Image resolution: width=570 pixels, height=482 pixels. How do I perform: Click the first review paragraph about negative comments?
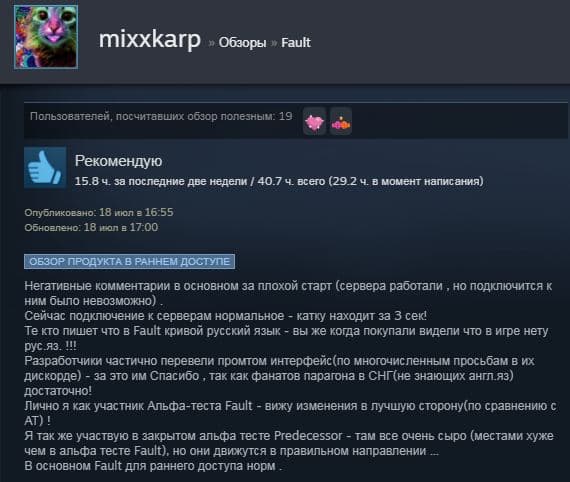point(288,293)
